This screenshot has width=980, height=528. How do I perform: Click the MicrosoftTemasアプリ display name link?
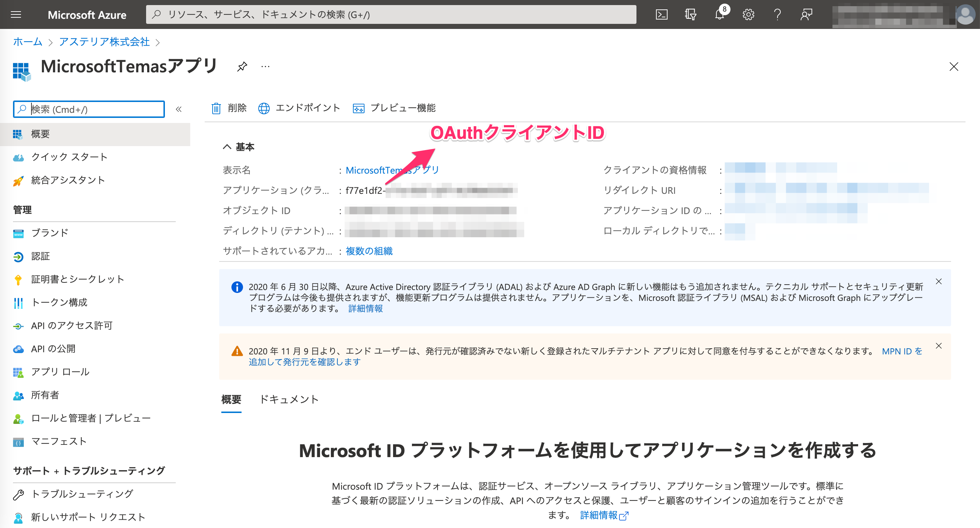tap(392, 170)
